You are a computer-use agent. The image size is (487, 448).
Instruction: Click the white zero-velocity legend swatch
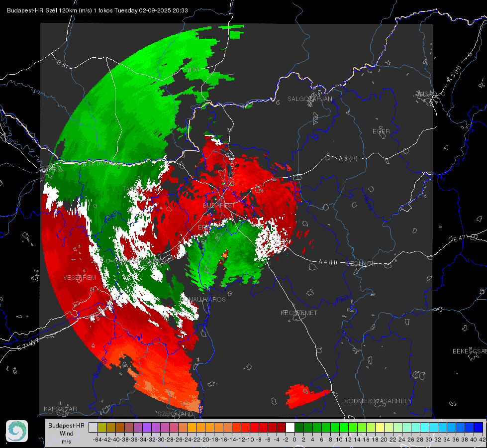tap(290, 427)
